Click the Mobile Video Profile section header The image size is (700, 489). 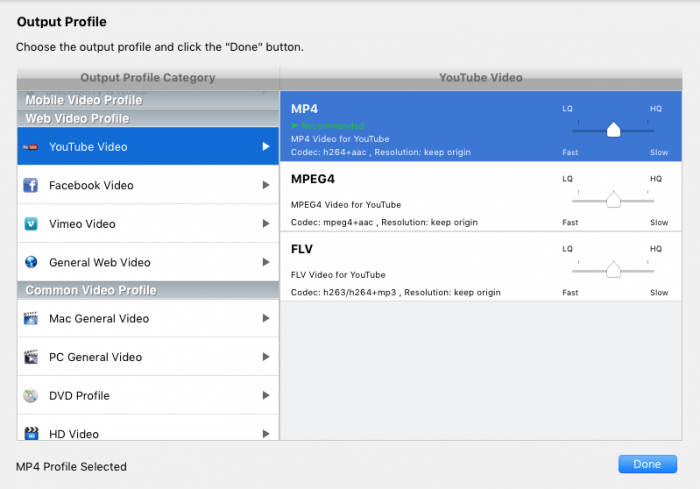point(148,100)
